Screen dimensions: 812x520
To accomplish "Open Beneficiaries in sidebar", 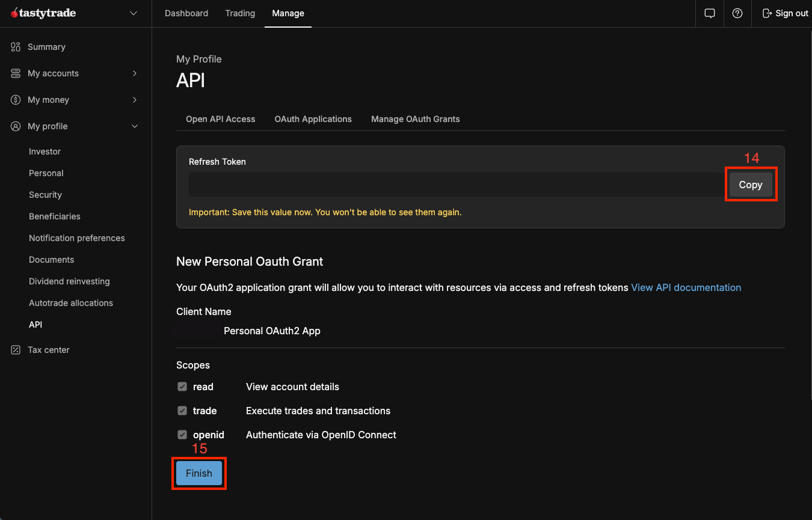I will (55, 216).
